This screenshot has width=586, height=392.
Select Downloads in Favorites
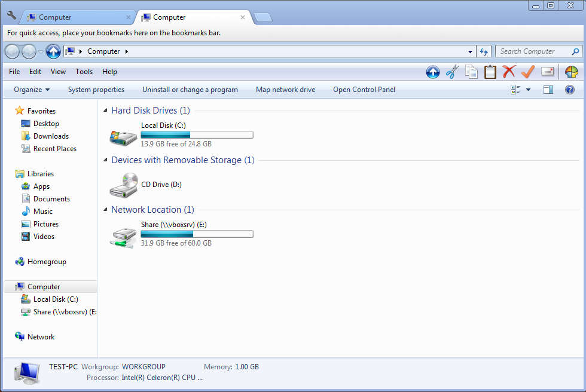(51, 136)
